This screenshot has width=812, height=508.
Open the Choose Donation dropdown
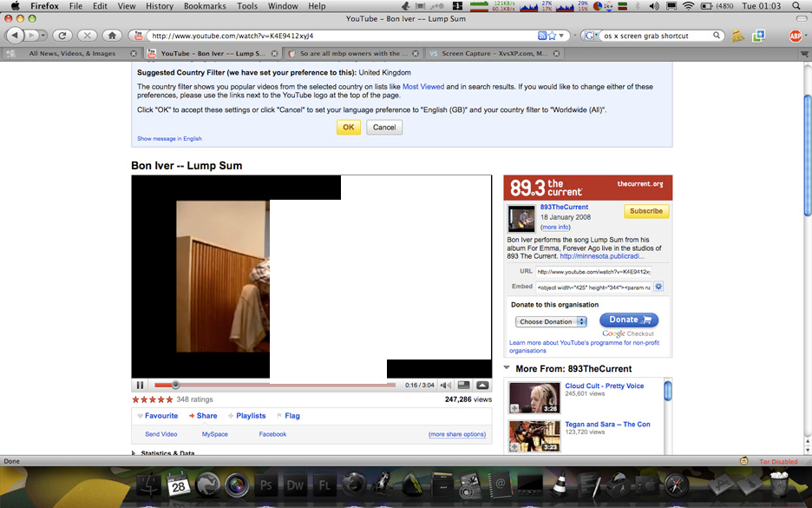tap(551, 322)
